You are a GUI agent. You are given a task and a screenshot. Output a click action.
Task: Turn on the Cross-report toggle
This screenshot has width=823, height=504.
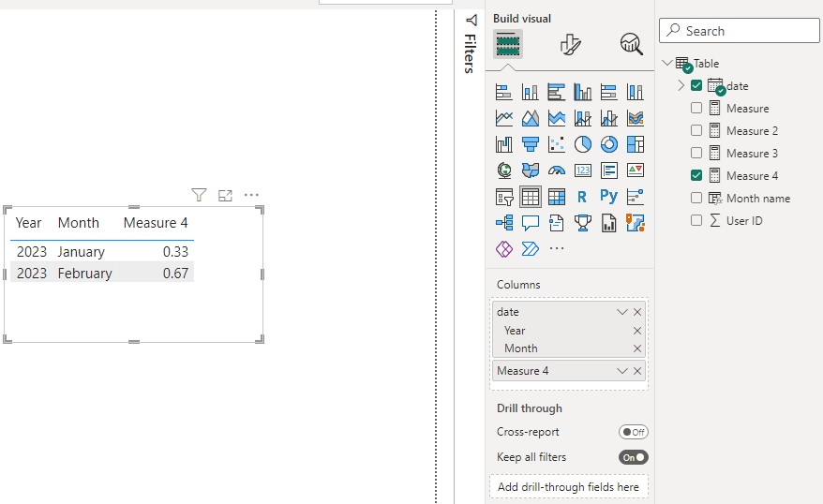tap(633, 432)
